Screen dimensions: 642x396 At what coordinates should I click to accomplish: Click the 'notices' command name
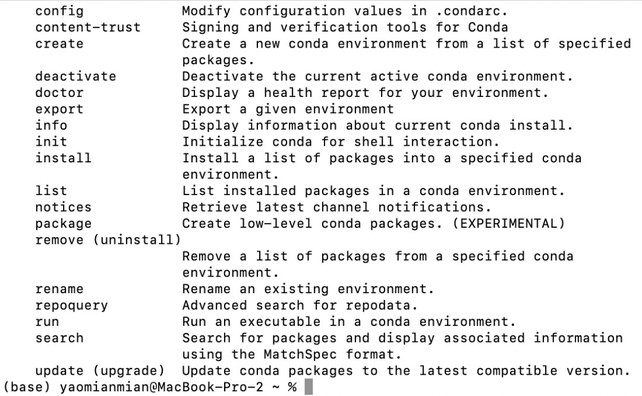point(63,207)
